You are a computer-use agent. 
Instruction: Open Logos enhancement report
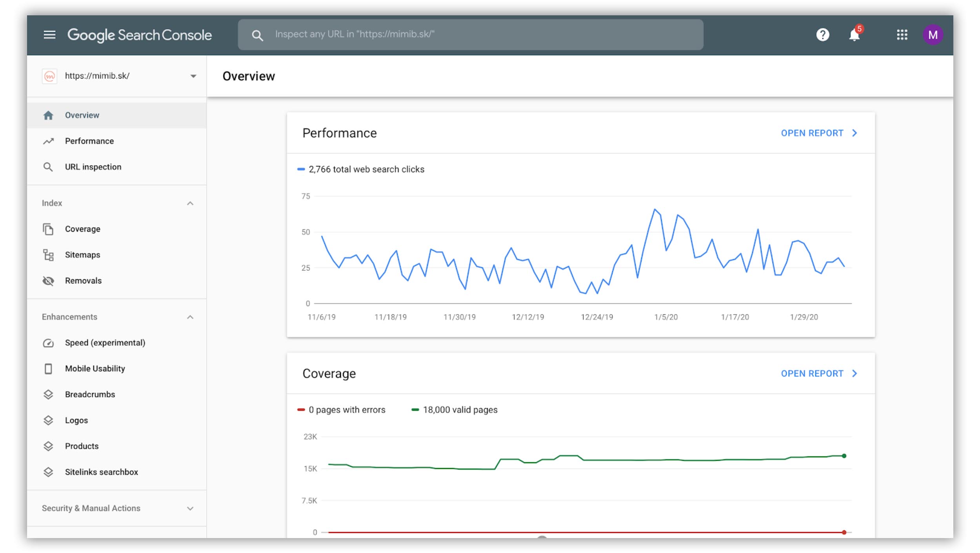point(116,420)
